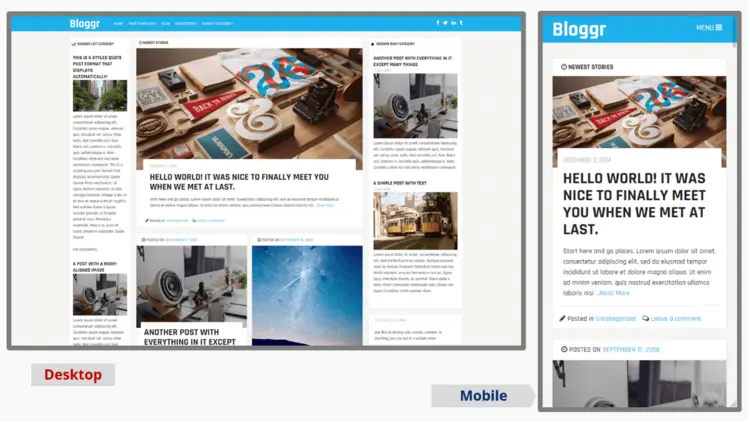
Task: Open mobile Hello World post title
Action: [x=634, y=204]
